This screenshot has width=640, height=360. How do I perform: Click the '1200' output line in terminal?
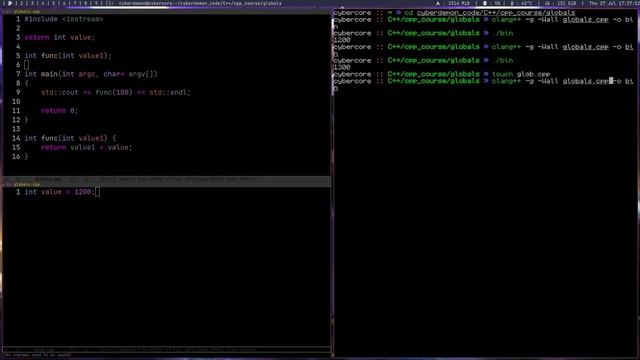point(342,40)
